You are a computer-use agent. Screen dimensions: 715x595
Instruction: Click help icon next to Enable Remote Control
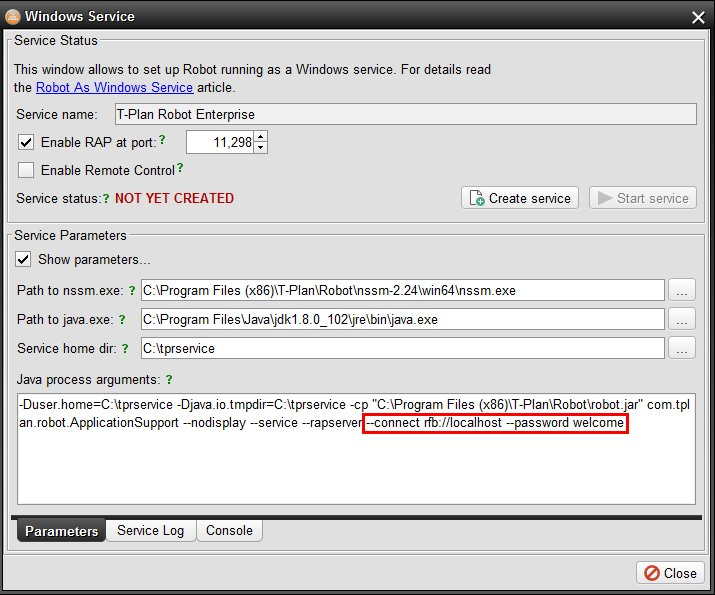[x=180, y=168]
